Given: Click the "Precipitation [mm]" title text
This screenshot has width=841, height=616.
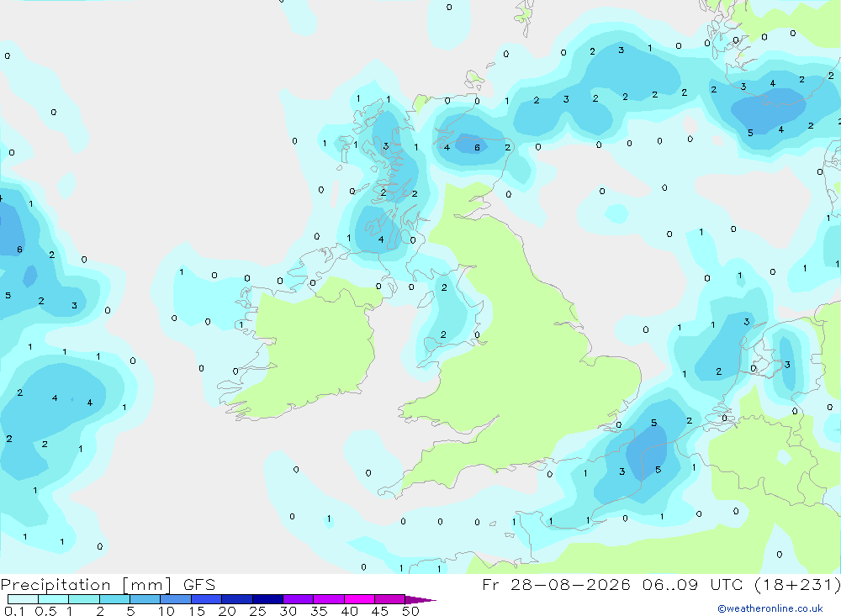Looking at the screenshot, I should coord(87,585).
